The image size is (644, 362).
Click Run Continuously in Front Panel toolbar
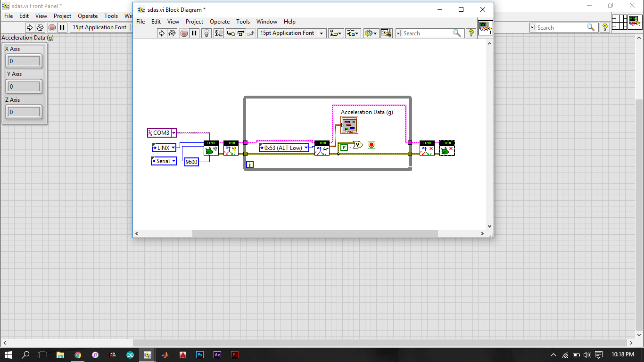pos(40,27)
